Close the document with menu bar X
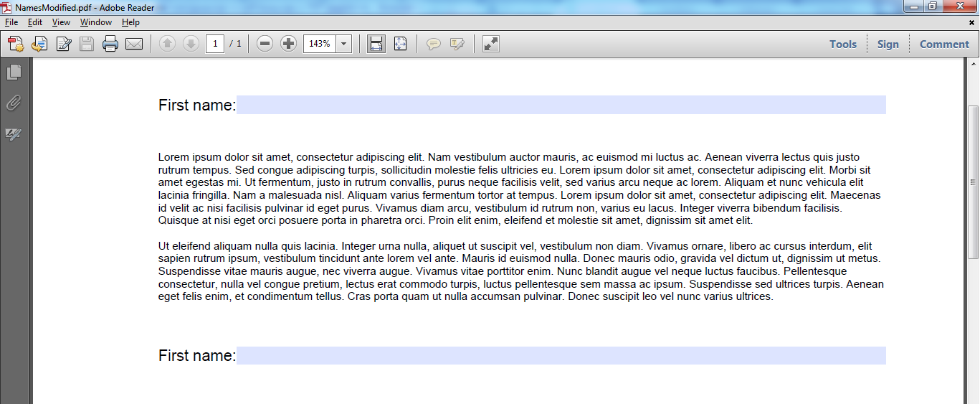 [x=971, y=22]
